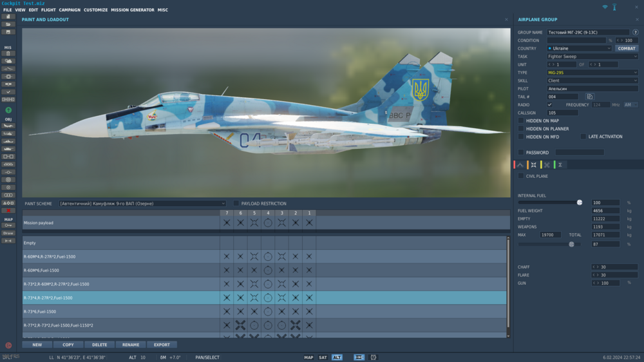Open the Skill dropdown showing Client

[x=592, y=81]
